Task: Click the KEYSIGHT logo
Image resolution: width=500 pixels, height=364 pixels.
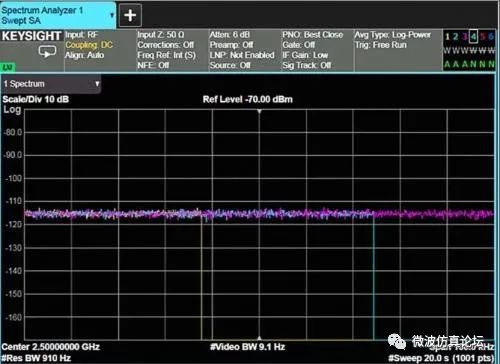Action: (x=32, y=36)
